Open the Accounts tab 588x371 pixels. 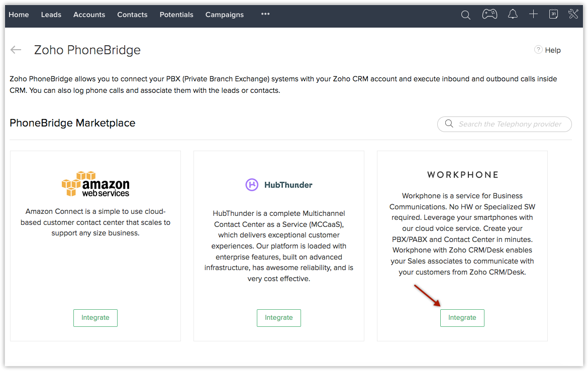tap(89, 15)
